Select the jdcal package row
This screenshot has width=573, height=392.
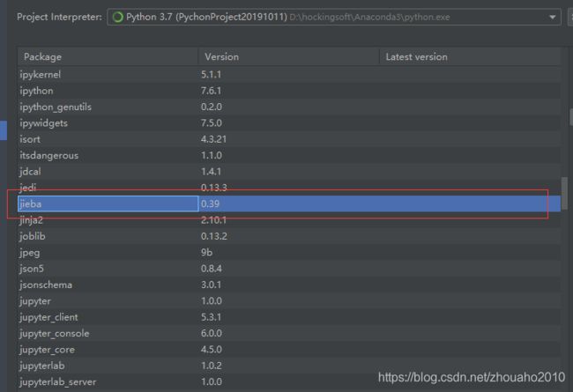[288, 172]
